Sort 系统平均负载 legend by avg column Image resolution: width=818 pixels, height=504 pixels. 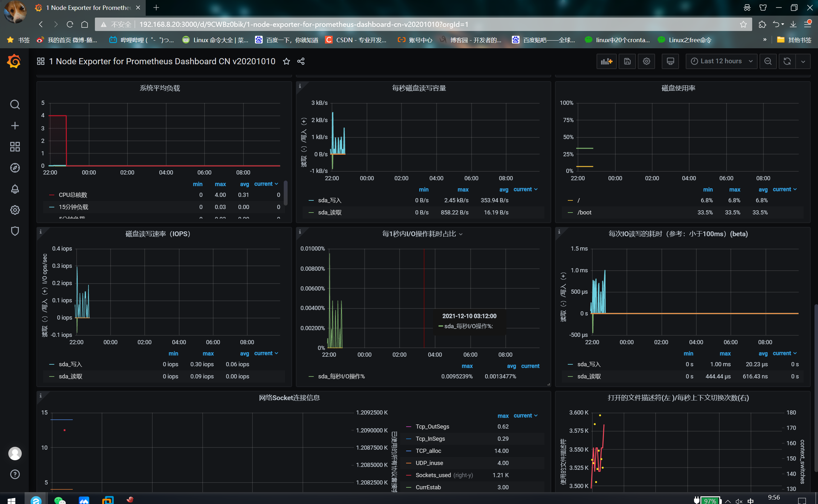coord(244,184)
